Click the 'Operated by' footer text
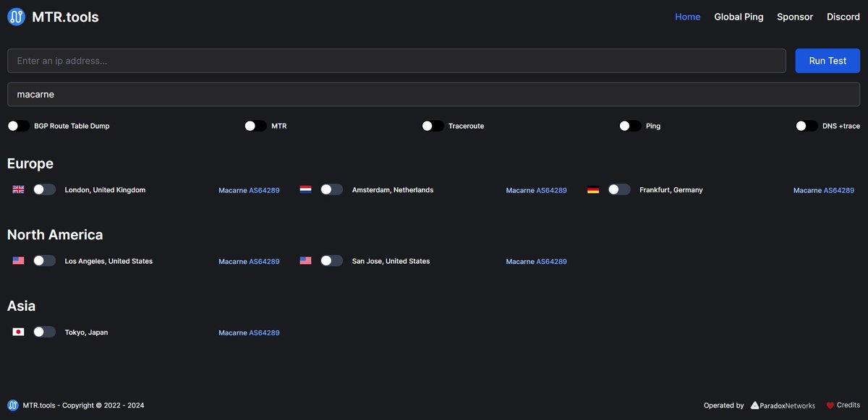The width and height of the screenshot is (868, 420). coord(724,406)
